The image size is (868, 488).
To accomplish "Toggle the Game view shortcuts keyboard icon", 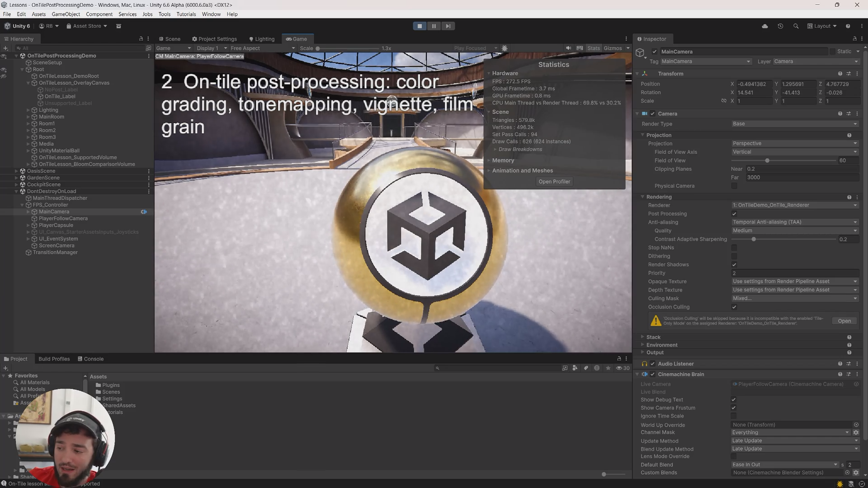I will point(580,48).
